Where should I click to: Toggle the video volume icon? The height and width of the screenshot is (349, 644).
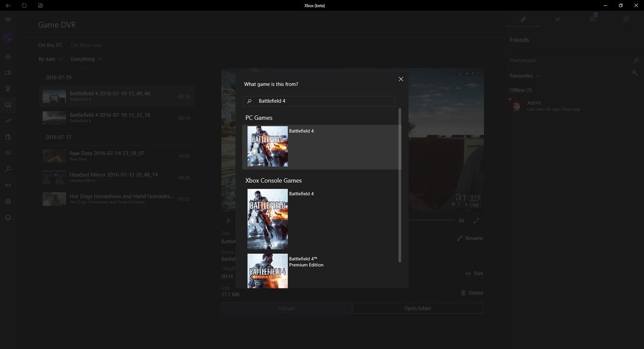pos(461,221)
